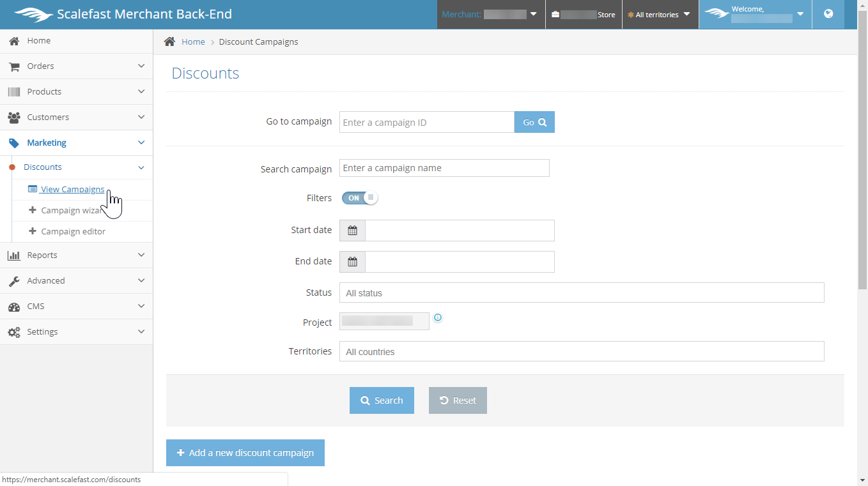The height and width of the screenshot is (486, 868).
Task: Open the Status selection field
Action: (x=581, y=293)
